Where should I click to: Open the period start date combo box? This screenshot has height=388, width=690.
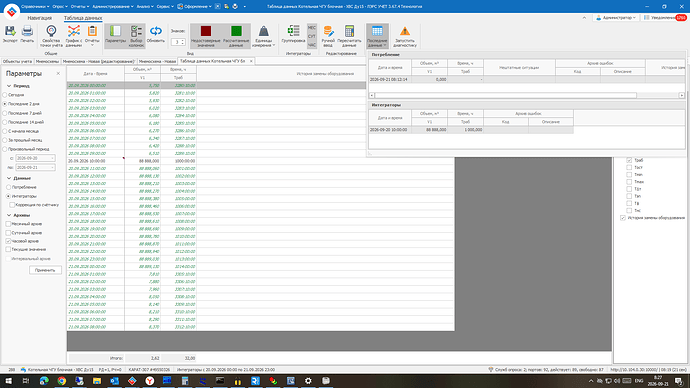(x=35, y=158)
